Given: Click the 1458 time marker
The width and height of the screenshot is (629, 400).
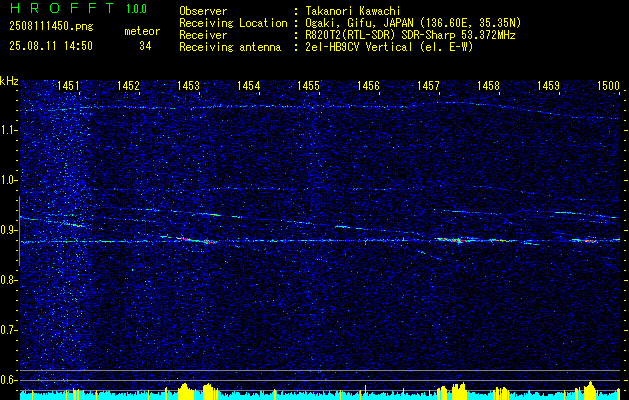Looking at the screenshot, I should [x=489, y=85].
